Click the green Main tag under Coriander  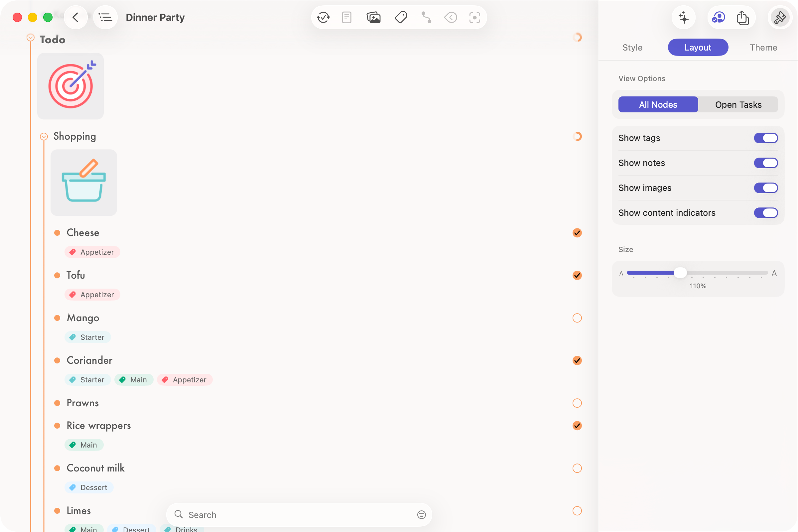134,380
